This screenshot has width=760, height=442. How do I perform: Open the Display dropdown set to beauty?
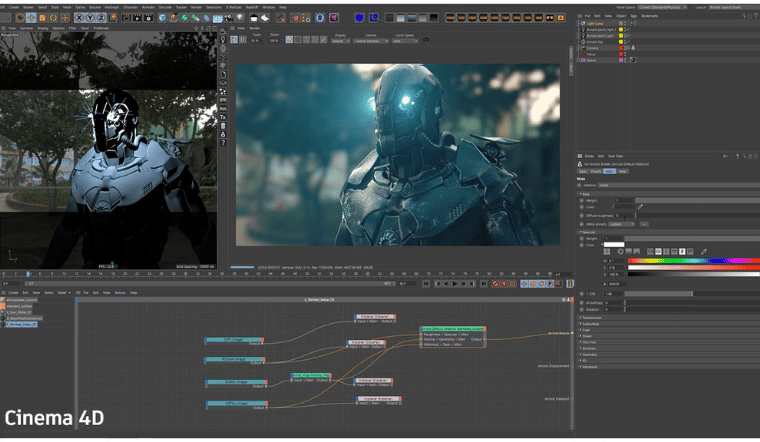[340, 41]
